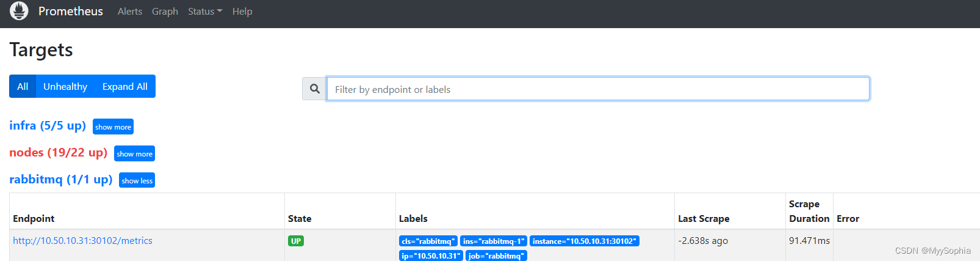The image size is (980, 261).
Task: Collapse rabbitmq group with show less
Action: point(137,180)
